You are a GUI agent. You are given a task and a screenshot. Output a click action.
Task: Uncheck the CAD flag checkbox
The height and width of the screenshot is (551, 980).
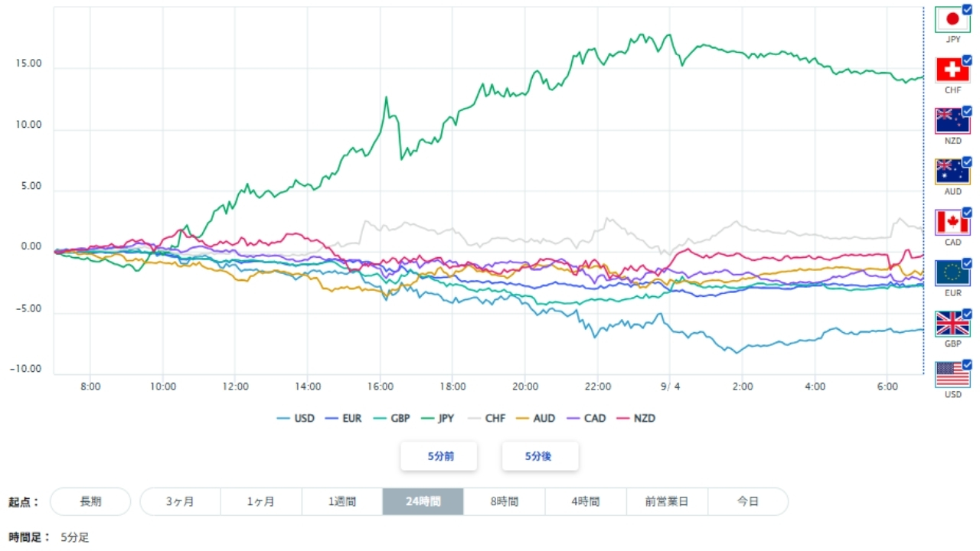click(967, 212)
